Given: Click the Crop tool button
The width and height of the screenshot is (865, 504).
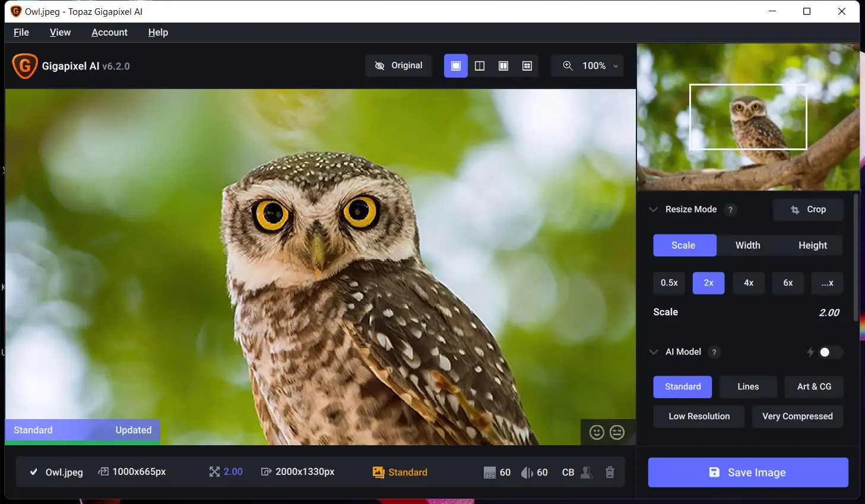Looking at the screenshot, I should [808, 210].
